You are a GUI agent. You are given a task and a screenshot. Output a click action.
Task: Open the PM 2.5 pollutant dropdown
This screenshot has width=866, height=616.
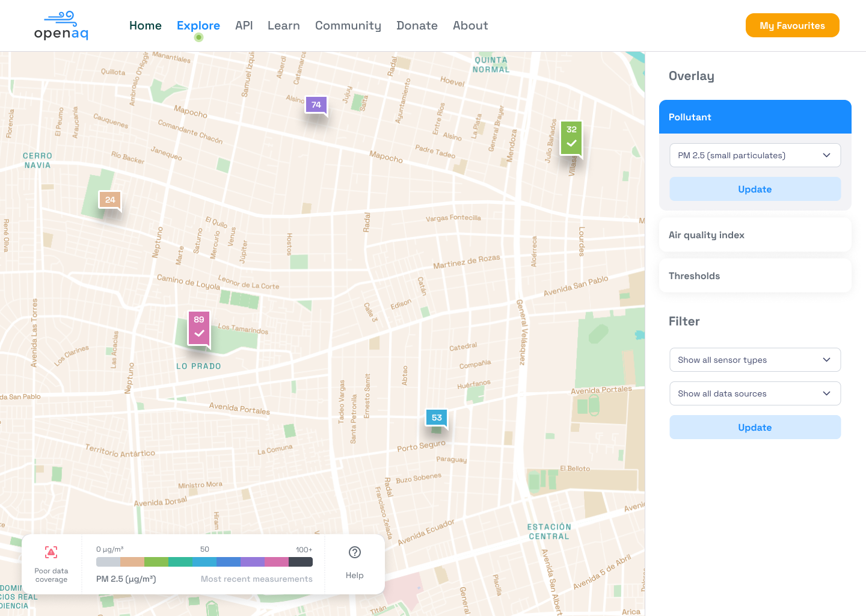tap(755, 155)
